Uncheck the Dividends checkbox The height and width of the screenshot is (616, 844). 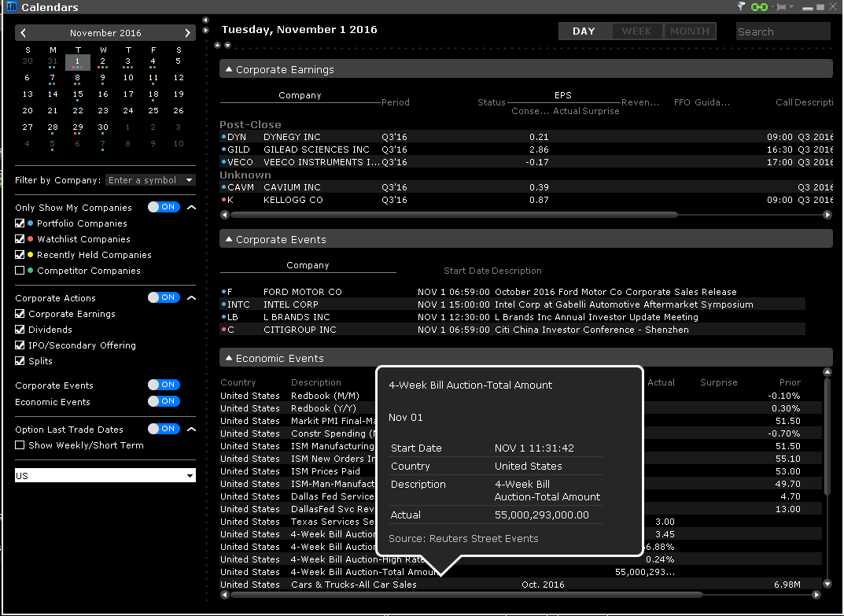[20, 329]
